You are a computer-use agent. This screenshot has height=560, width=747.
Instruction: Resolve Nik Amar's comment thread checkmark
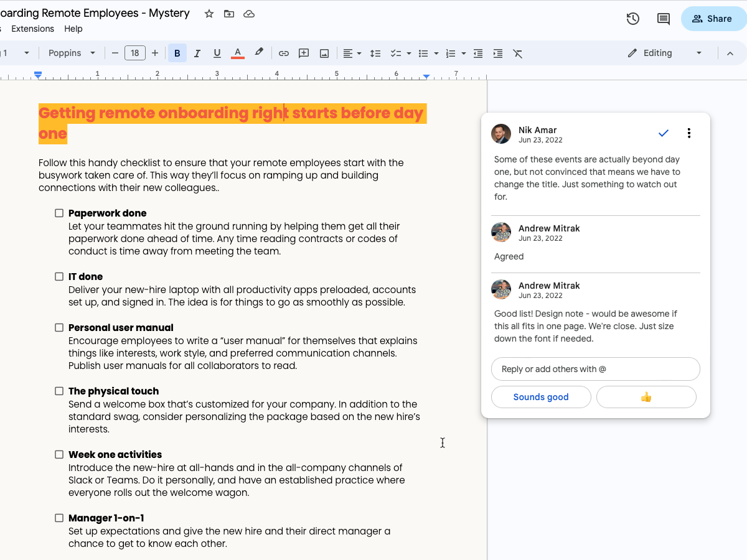point(664,133)
